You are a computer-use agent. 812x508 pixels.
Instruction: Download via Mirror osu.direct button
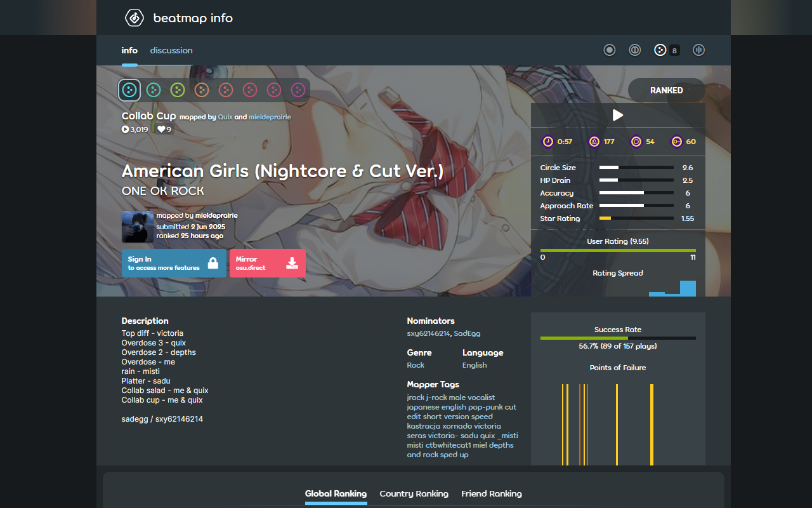[268, 263]
